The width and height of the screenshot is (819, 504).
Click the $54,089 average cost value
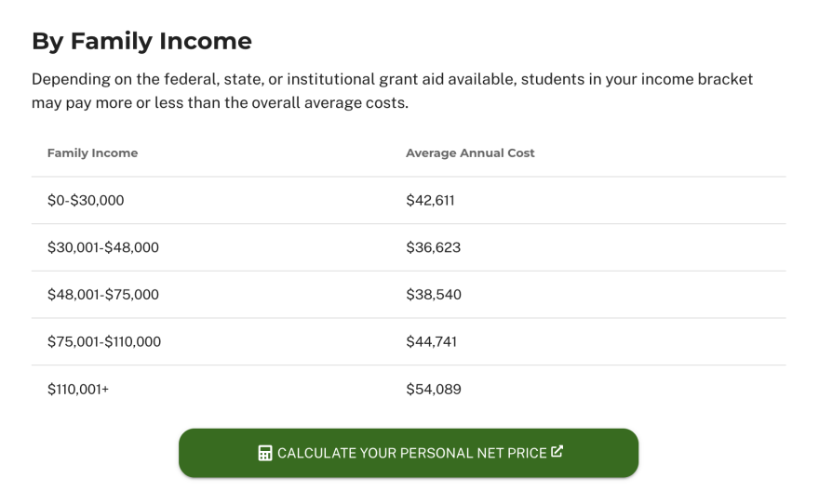pyautogui.click(x=434, y=390)
